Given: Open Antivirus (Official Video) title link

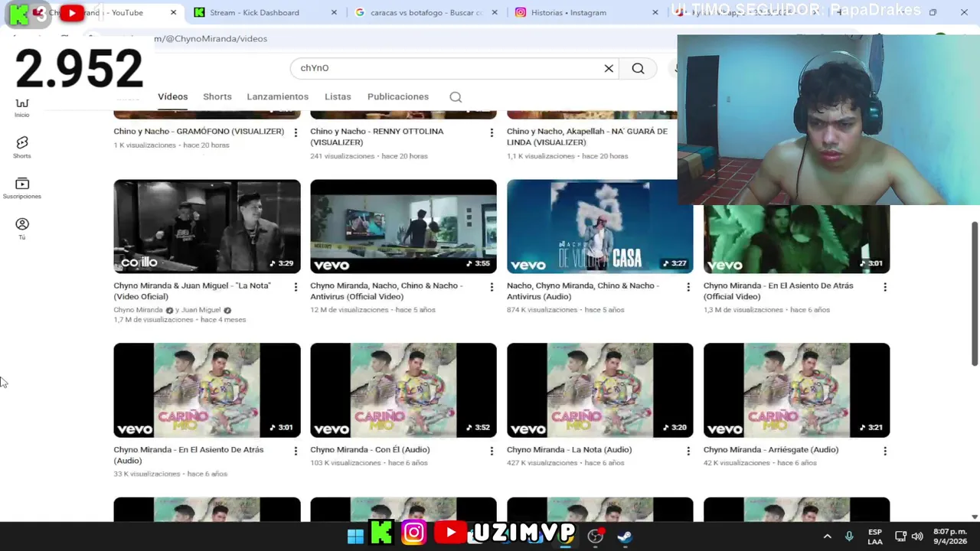Looking at the screenshot, I should coord(387,291).
